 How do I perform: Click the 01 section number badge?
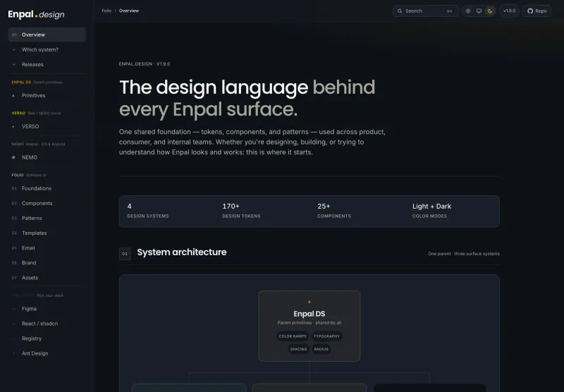point(125,254)
